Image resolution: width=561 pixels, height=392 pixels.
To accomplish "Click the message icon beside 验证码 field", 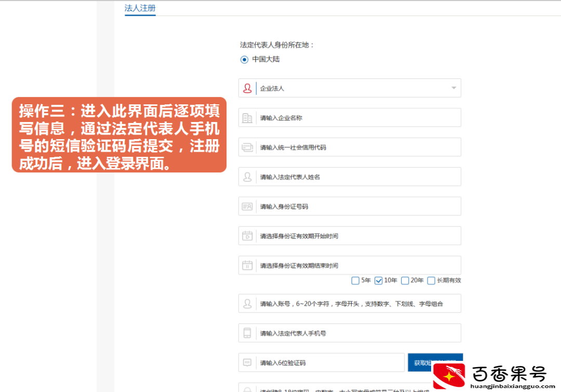I will (247, 363).
